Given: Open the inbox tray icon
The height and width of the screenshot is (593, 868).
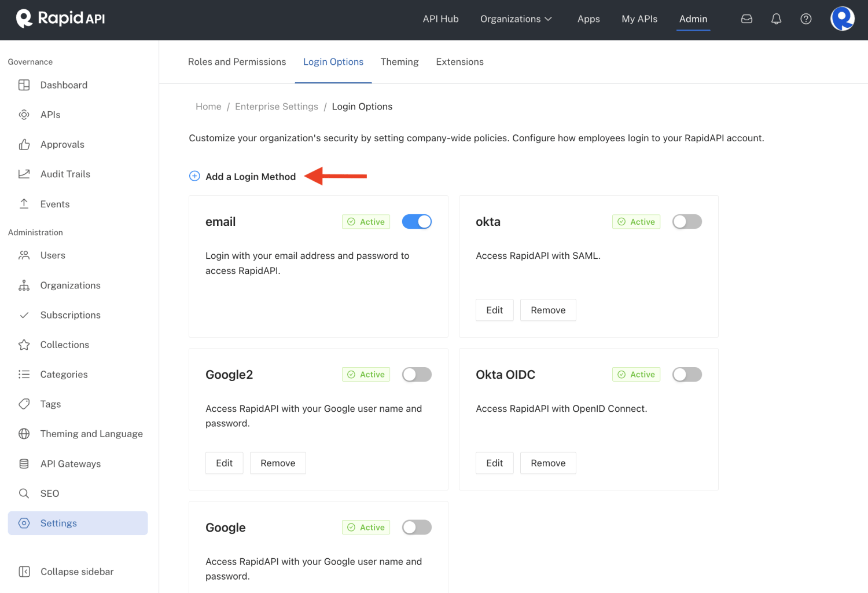Looking at the screenshot, I should pos(746,19).
